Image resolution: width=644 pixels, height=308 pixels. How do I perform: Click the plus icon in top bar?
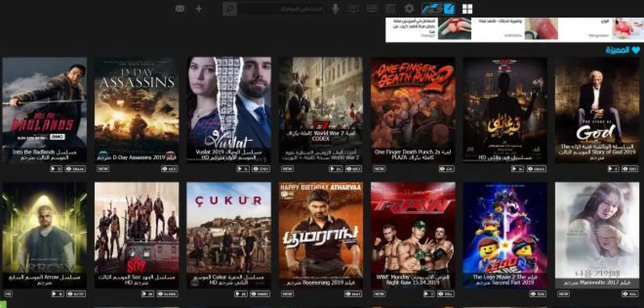pyautogui.click(x=199, y=9)
